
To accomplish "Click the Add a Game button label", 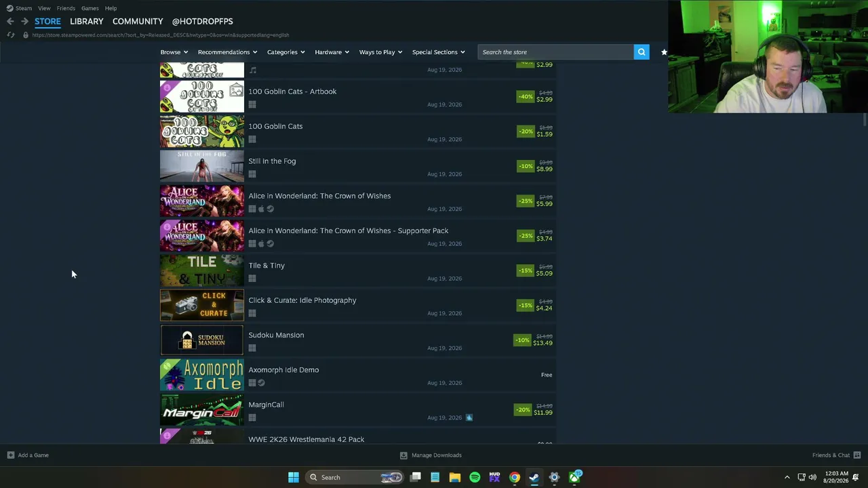I will (x=33, y=455).
